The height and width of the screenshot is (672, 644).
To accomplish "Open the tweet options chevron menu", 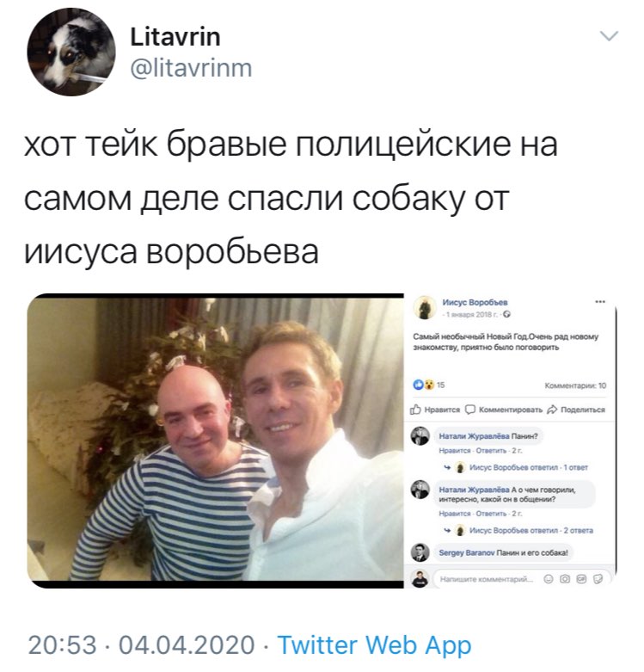I will (609, 36).
